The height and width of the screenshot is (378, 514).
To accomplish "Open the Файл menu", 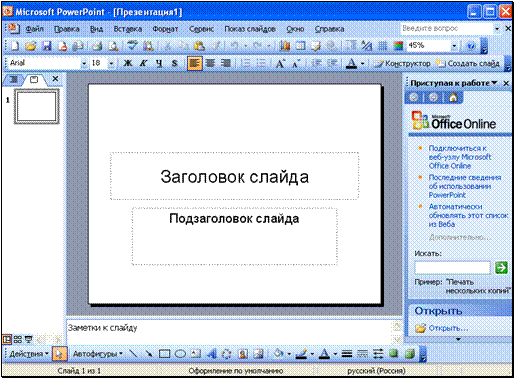I will (x=35, y=29).
